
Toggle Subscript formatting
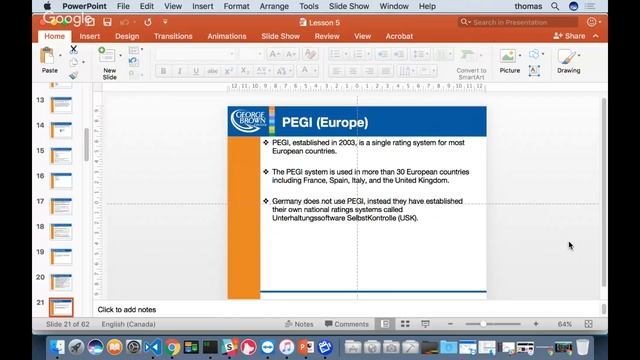point(245,71)
